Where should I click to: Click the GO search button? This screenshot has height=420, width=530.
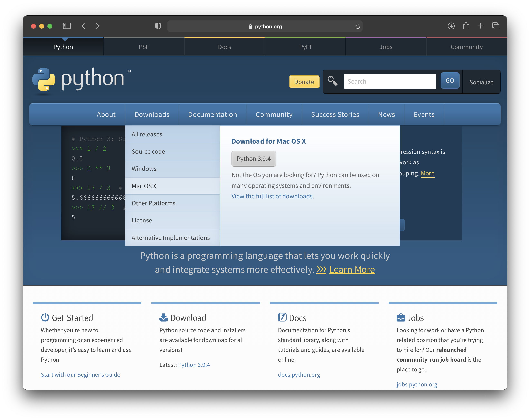tap(450, 81)
